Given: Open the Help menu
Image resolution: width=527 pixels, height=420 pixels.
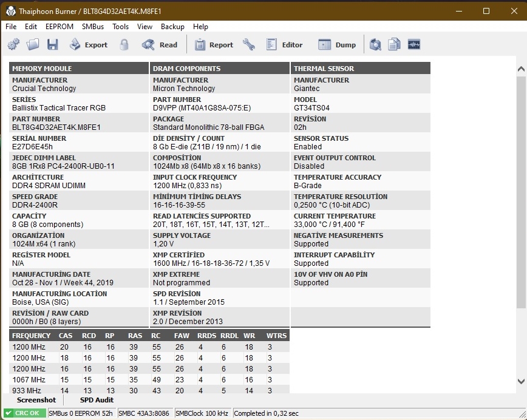Looking at the screenshot, I should click(x=200, y=27).
